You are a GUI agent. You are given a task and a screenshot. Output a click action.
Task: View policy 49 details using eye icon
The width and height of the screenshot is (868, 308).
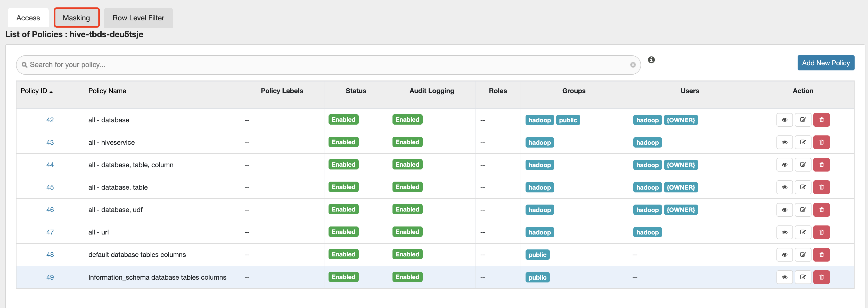point(784,277)
